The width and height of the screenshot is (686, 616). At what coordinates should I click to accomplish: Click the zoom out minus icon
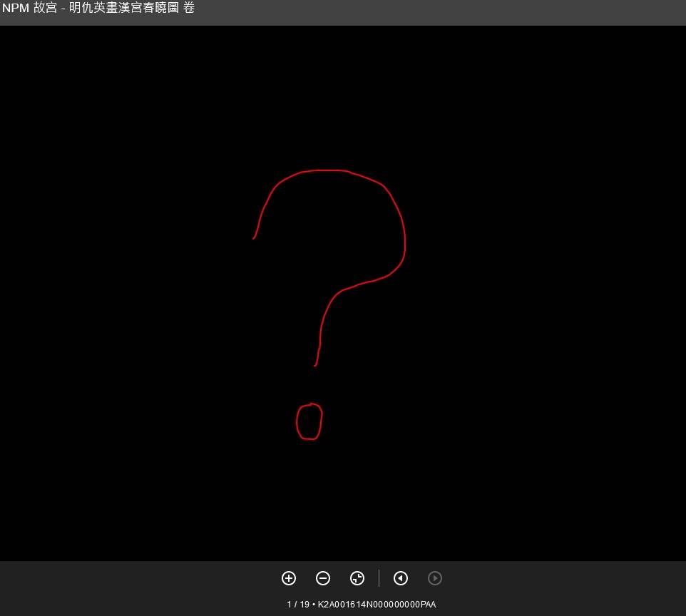[x=323, y=578]
